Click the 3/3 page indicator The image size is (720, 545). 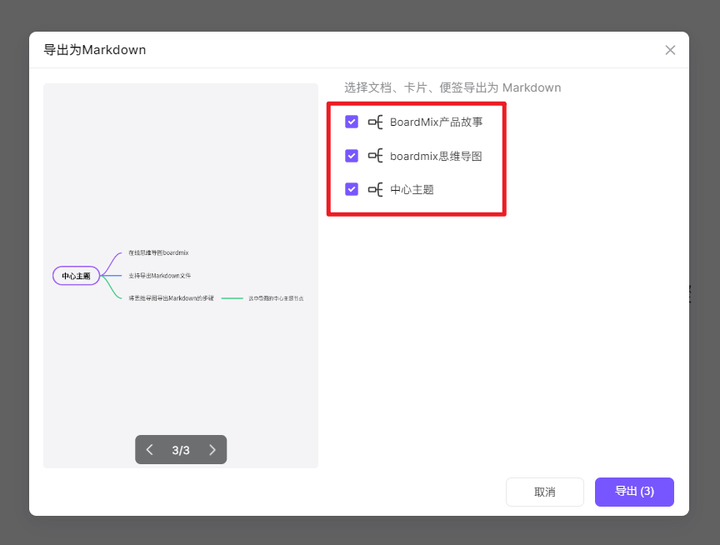(x=180, y=450)
